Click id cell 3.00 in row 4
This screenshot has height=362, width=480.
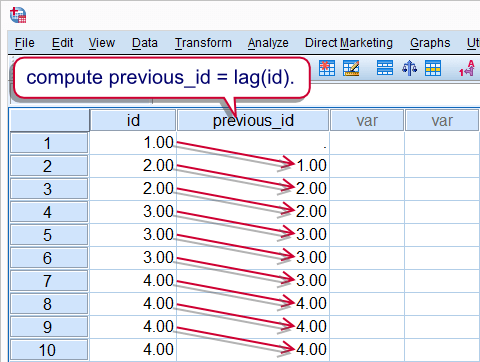click(x=133, y=212)
